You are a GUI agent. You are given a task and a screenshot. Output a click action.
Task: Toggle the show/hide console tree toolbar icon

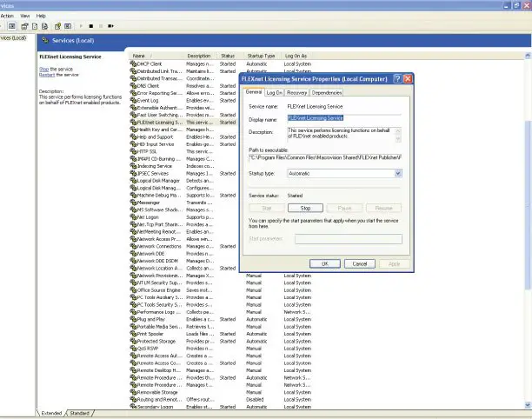[x=12, y=26]
